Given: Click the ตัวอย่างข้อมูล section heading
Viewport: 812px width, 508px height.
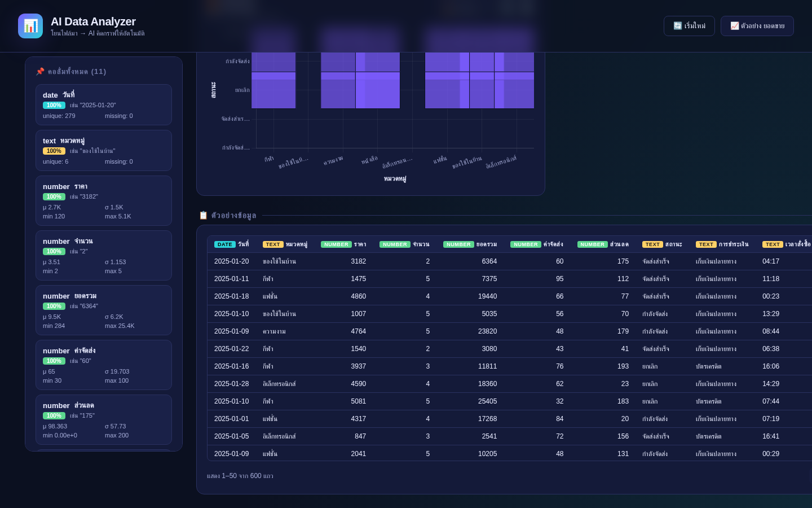Looking at the screenshot, I should (233, 215).
